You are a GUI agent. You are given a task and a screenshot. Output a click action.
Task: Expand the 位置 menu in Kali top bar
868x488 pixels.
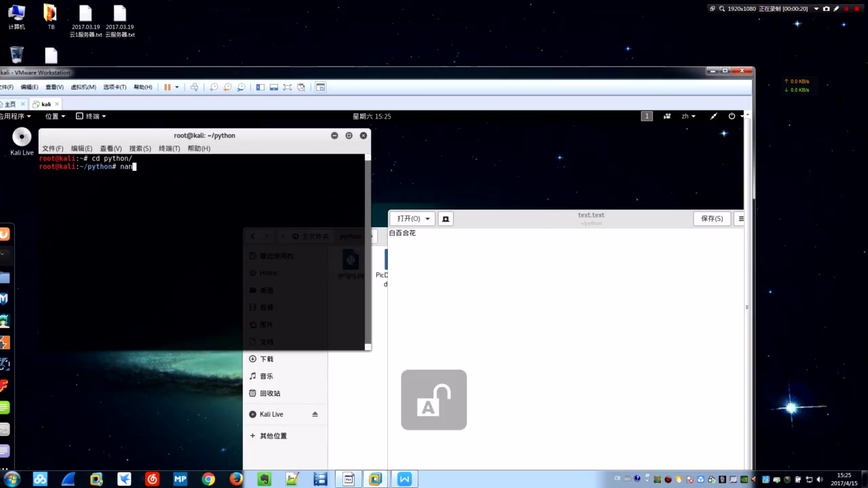tap(55, 116)
